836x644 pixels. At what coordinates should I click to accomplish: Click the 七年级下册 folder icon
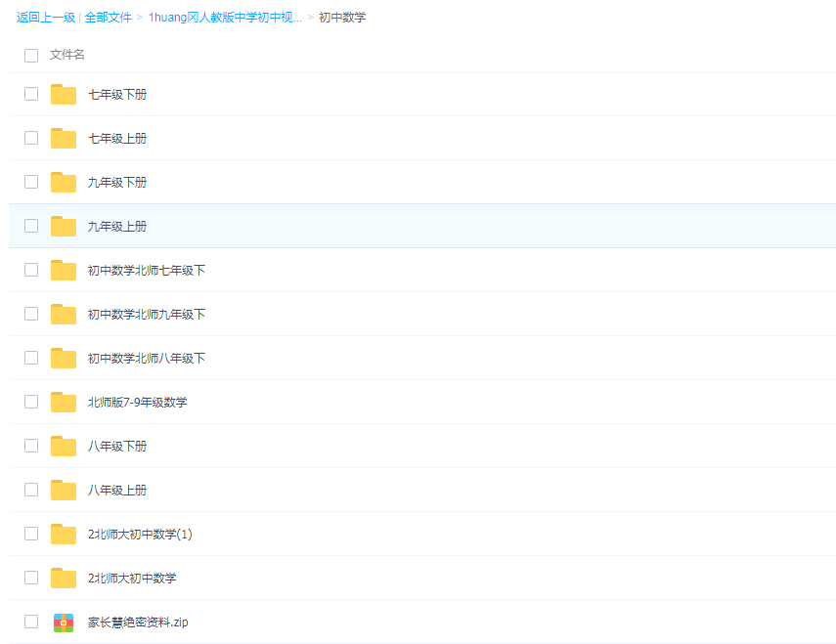click(x=63, y=94)
